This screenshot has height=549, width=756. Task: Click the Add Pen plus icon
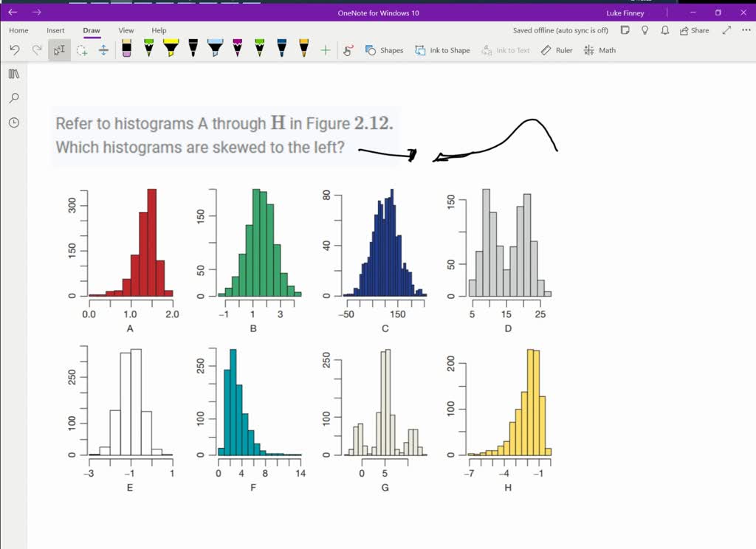tap(326, 49)
